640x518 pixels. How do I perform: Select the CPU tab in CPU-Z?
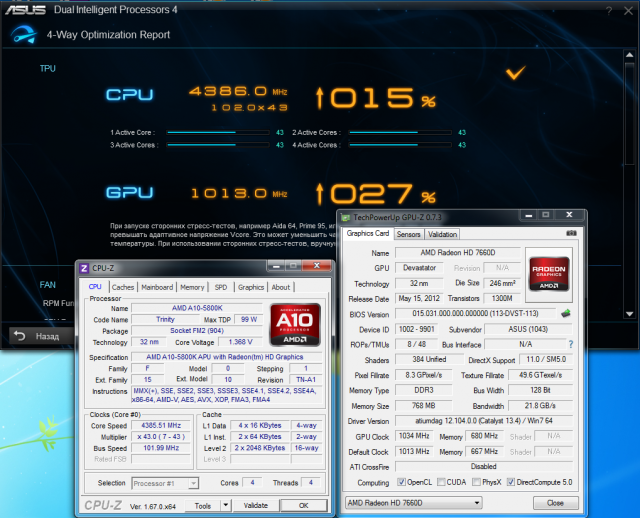tap(95, 287)
